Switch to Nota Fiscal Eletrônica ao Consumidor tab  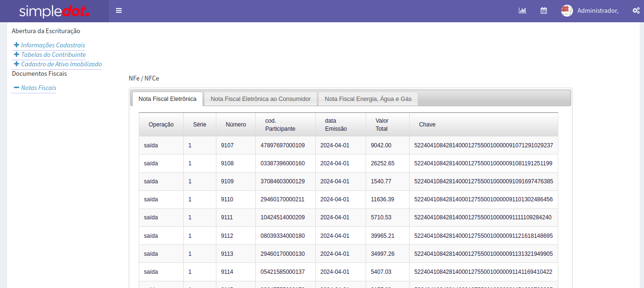[x=260, y=99]
